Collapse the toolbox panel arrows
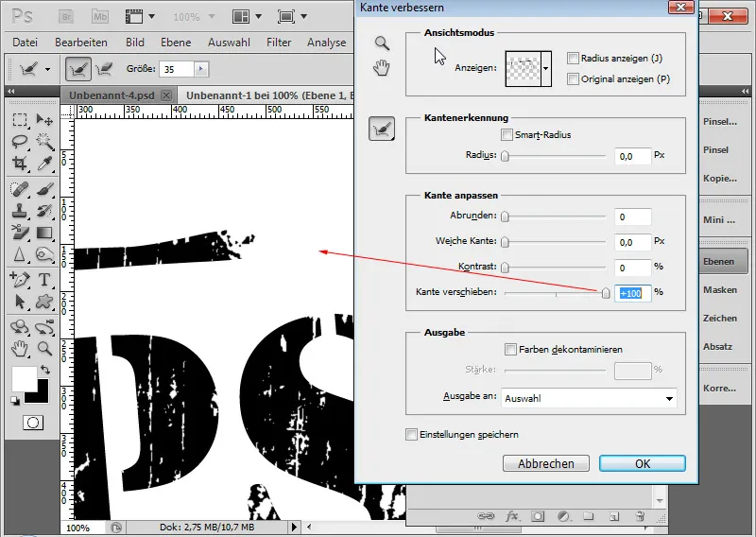Screen dimensions: 756x537 point(11,91)
